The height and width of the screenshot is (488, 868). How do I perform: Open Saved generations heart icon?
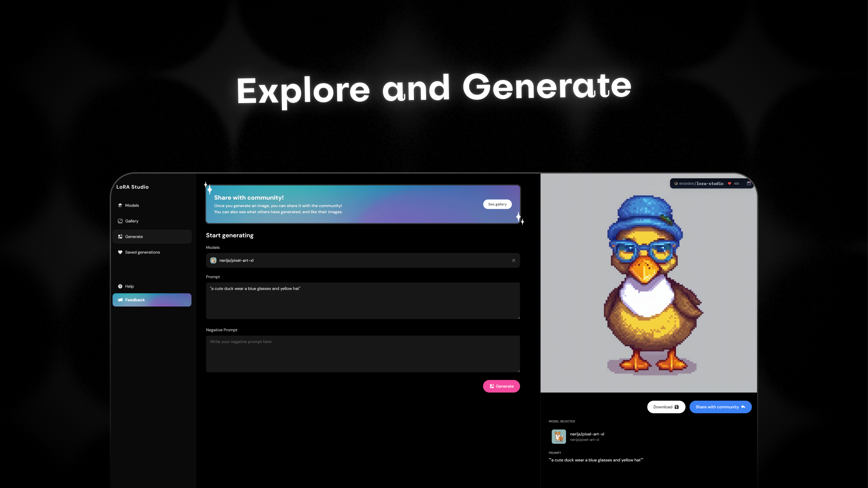(x=120, y=252)
